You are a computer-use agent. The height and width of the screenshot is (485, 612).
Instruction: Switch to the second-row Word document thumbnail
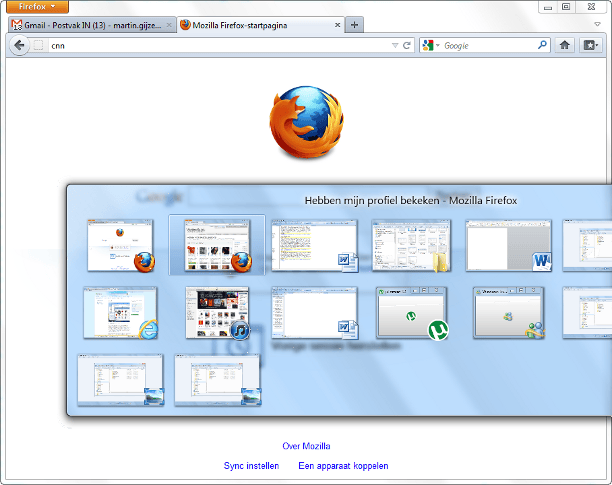pyautogui.click(x=315, y=313)
